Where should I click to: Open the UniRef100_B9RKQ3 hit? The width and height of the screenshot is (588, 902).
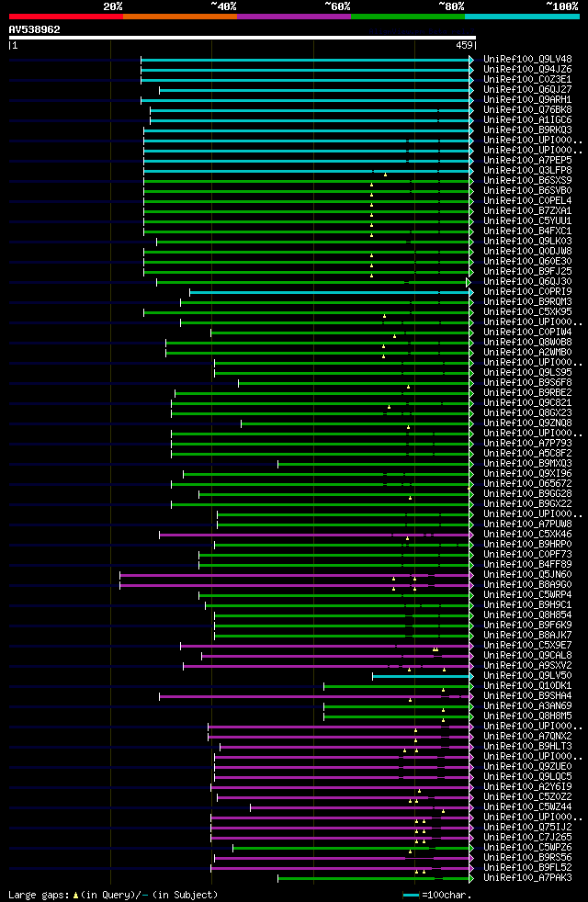[527, 130]
